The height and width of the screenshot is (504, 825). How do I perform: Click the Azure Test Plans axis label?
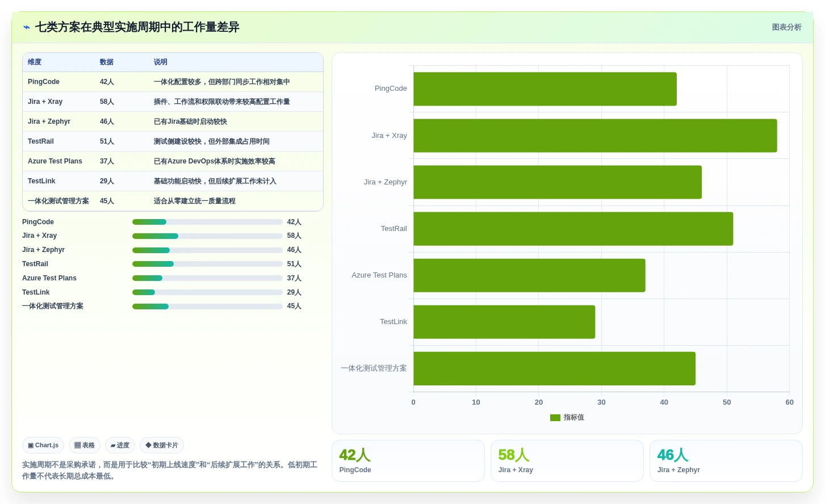point(379,275)
